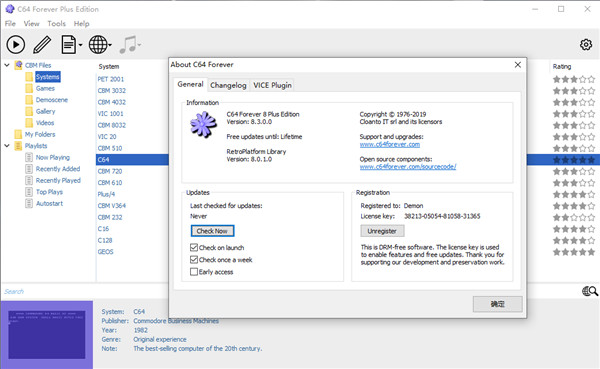Screen dimensions: 600x369
Task: Open the document icon dropdown arrow
Action: tap(80, 45)
